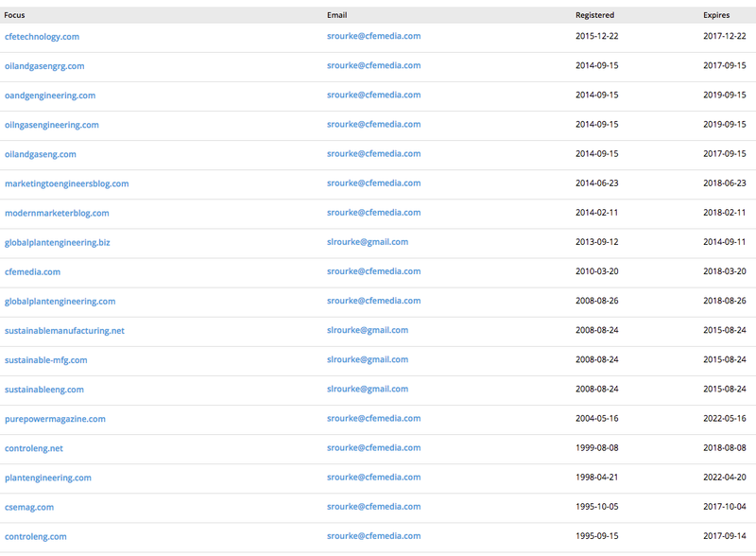This screenshot has height=556, width=756.
Task: Select the expiry date 2022-04-20
Action: (725, 478)
